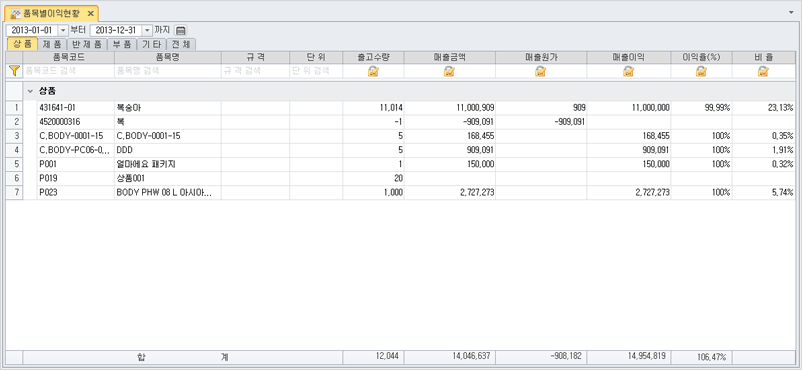Screen dimensions: 802x370
Task: Select the 11,014 quantity cell
Action: coord(373,107)
